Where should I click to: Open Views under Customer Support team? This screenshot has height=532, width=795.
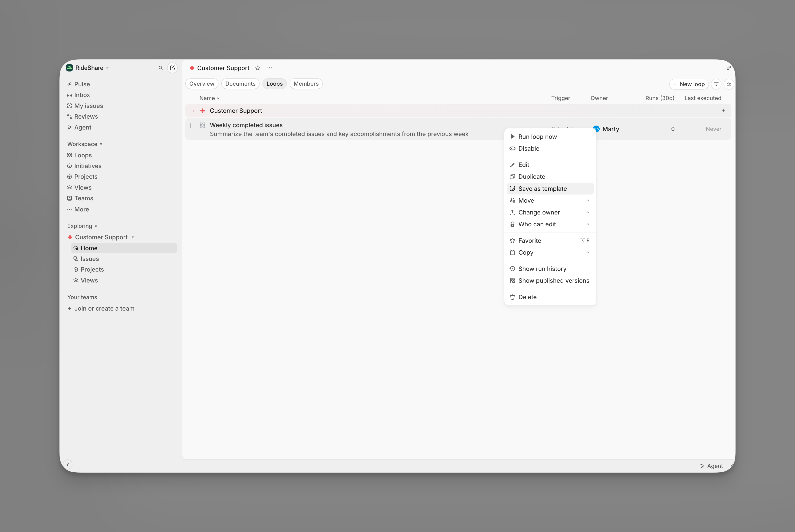85,281
